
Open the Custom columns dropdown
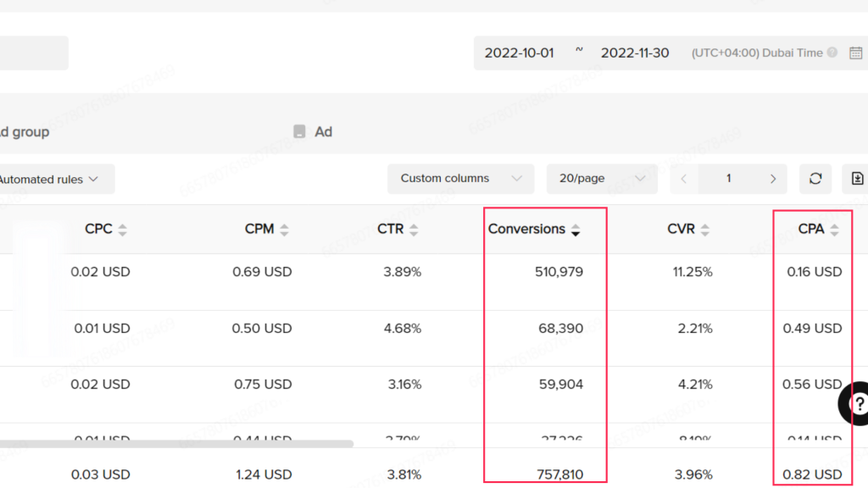tap(460, 179)
